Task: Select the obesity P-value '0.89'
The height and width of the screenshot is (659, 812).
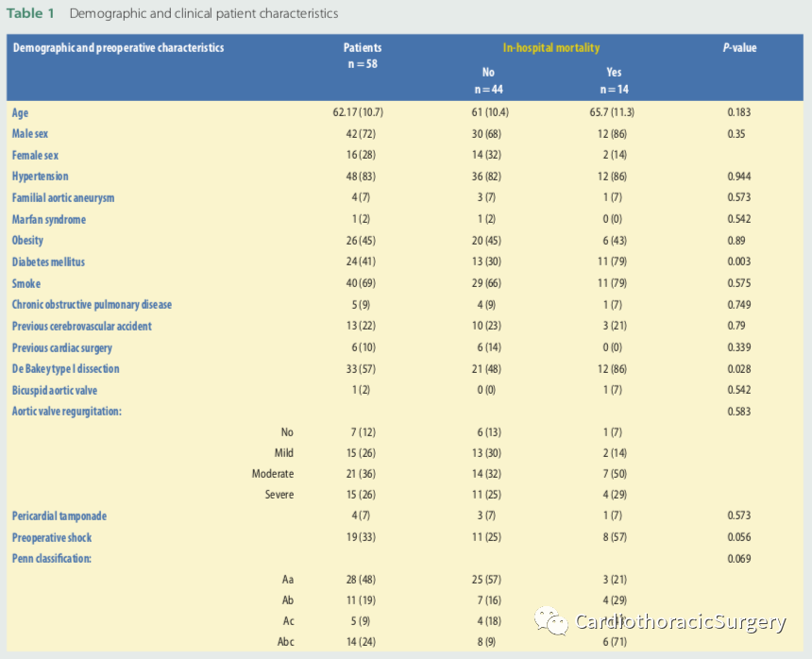Action: click(x=736, y=241)
